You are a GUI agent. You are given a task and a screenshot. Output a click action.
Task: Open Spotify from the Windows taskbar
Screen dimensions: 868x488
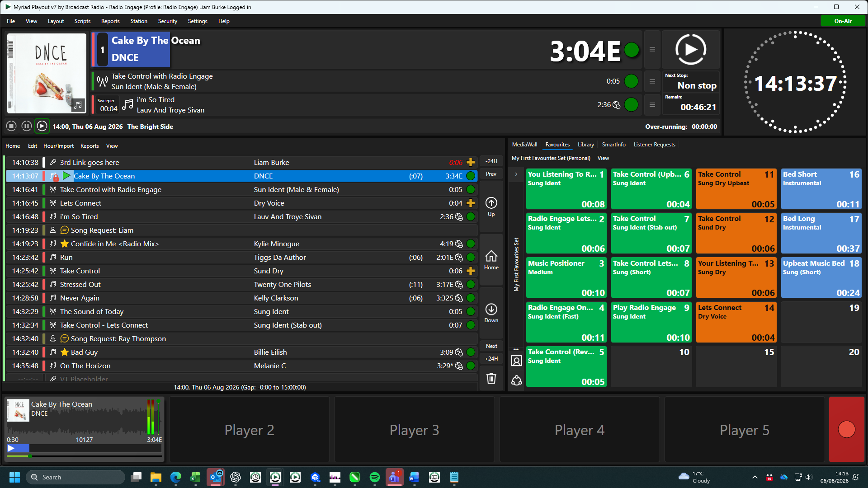[374, 477]
